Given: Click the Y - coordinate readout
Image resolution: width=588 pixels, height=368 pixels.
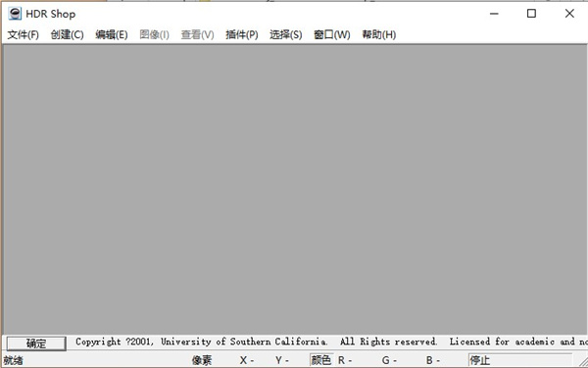Looking at the screenshot, I should [281, 360].
